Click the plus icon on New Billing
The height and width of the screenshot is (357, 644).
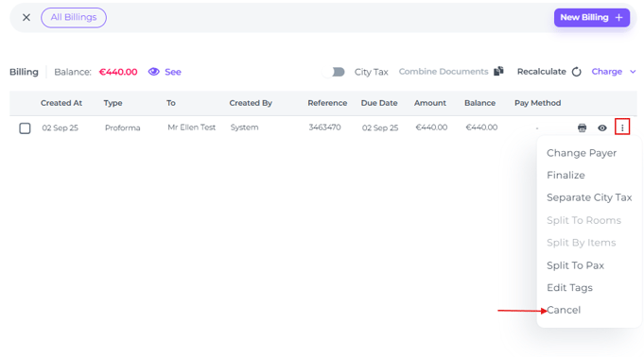point(619,18)
